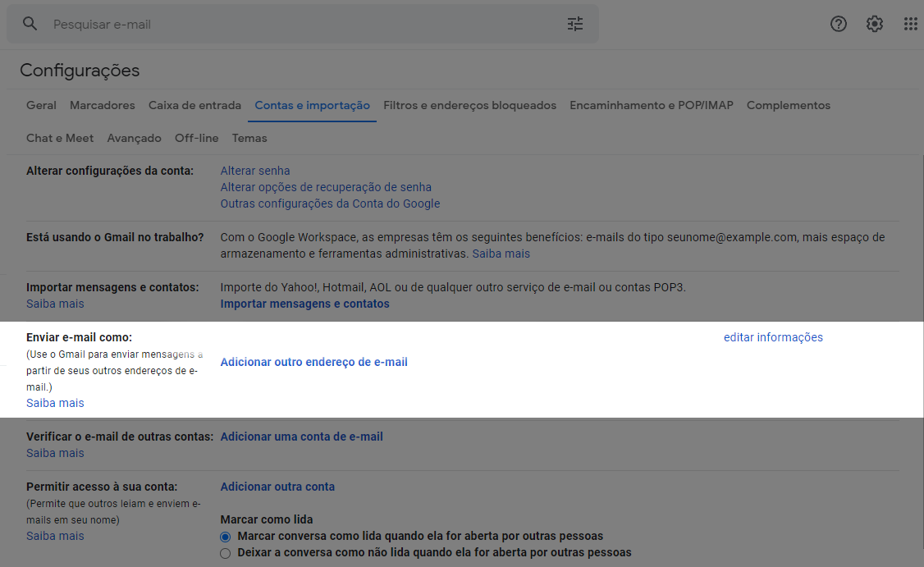Click the 'editar informações' link
Screen dimensions: 924x567
773,337
